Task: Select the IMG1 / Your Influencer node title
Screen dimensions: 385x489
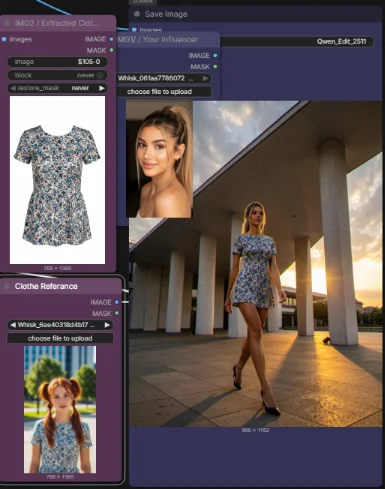Action: (158, 39)
